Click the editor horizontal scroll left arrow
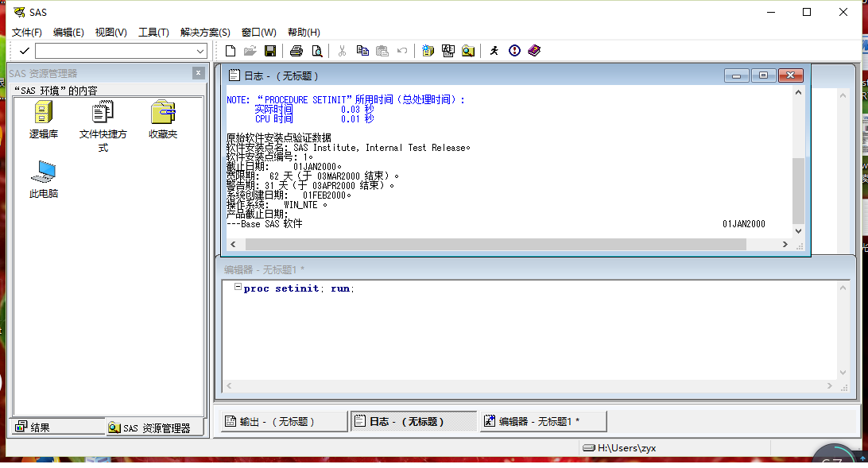Viewport: 868px width, 468px height. click(229, 385)
